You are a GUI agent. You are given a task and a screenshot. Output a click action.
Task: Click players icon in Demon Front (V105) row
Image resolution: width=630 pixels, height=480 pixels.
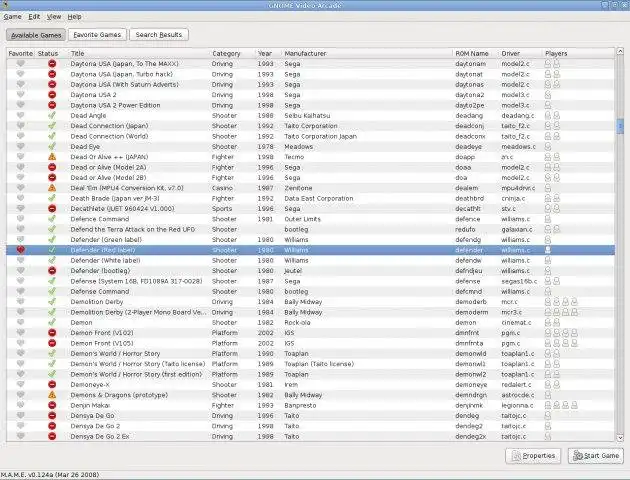(x=561, y=343)
